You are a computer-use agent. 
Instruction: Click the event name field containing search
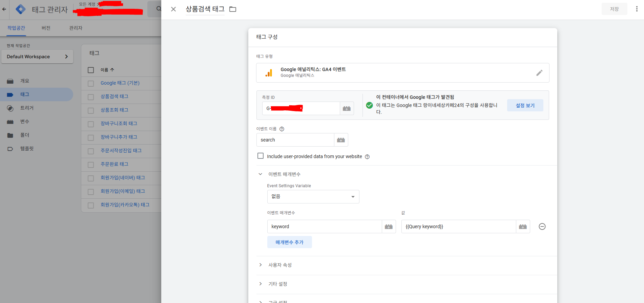click(x=295, y=140)
